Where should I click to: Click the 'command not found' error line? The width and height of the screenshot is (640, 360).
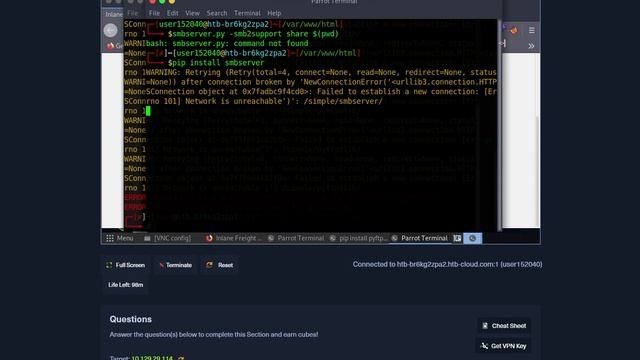coord(227,44)
